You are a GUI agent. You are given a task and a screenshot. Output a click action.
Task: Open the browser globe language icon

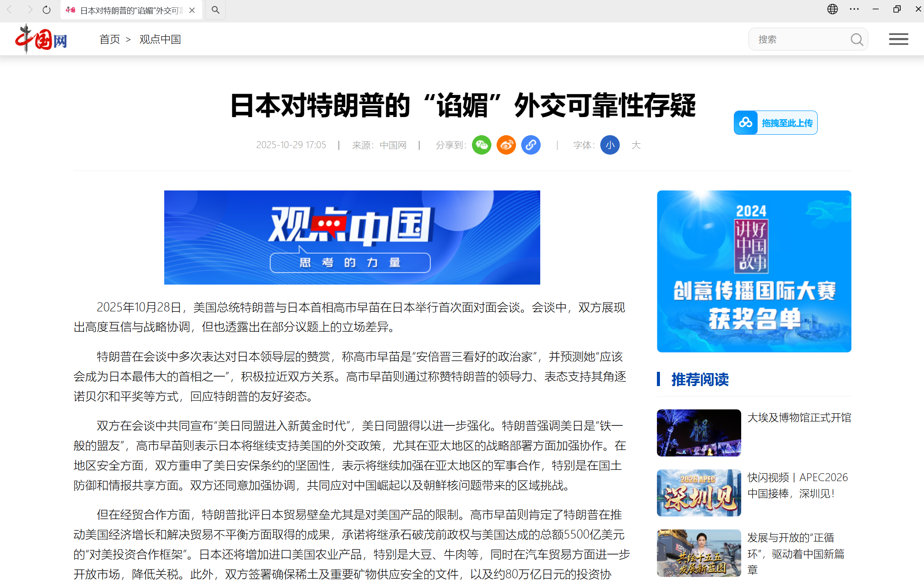(x=832, y=9)
